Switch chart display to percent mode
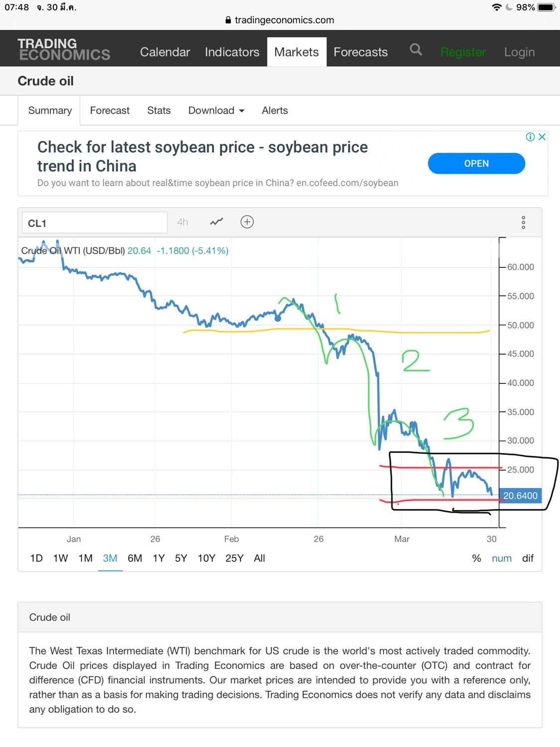Viewport: 560px width, 747px height. [476, 558]
